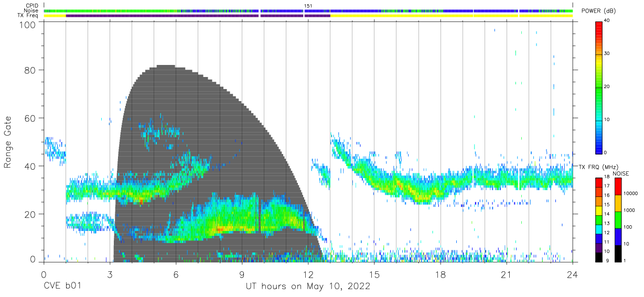Click UT hour tick label 18
Image resolution: width=644 pixels, height=297 pixels.
(441, 275)
